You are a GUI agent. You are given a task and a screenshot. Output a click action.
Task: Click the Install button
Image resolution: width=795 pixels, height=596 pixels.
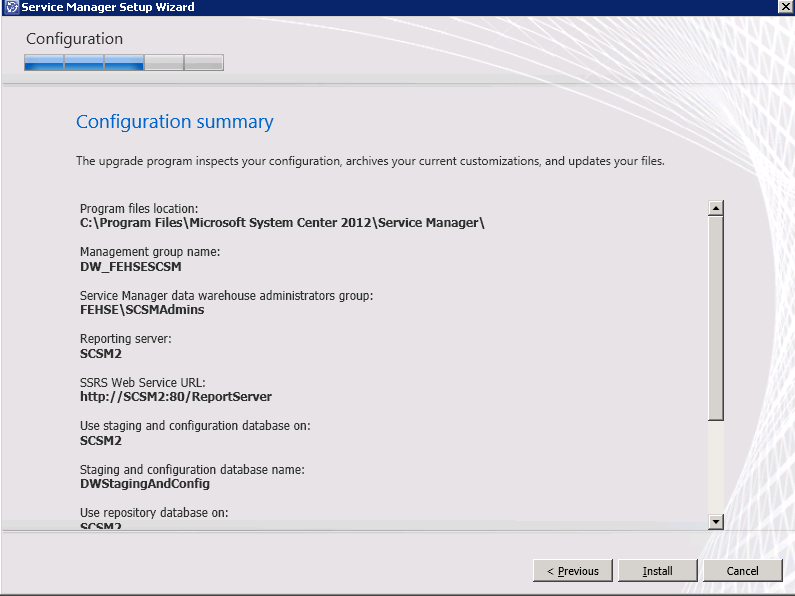(658, 571)
